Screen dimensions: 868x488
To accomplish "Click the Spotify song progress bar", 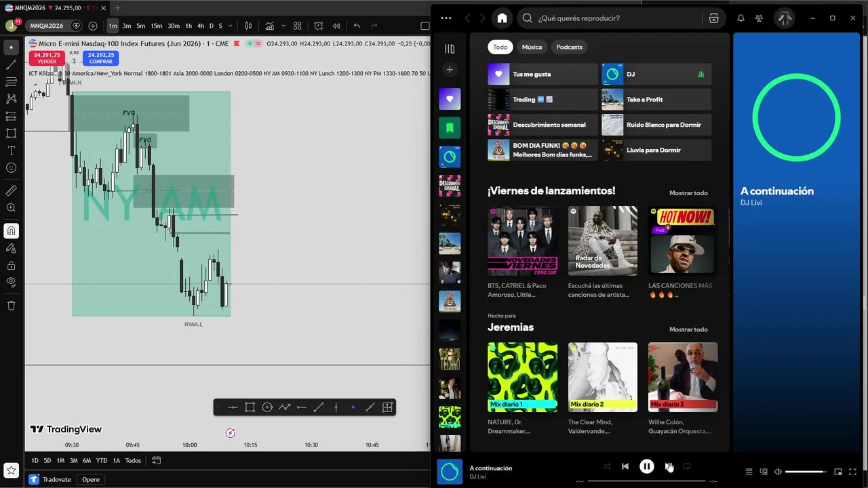I will point(647,481).
